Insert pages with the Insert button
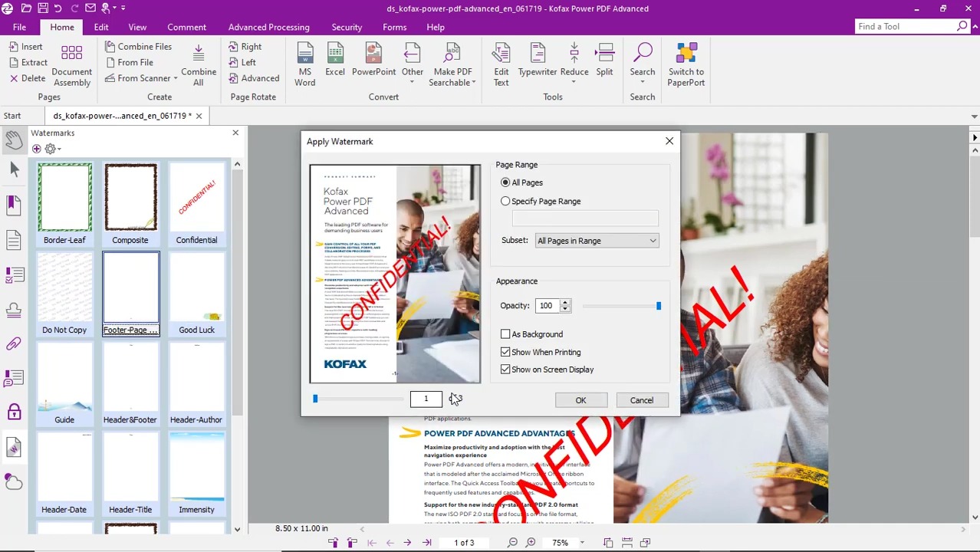This screenshot has width=980, height=552. tap(27, 47)
